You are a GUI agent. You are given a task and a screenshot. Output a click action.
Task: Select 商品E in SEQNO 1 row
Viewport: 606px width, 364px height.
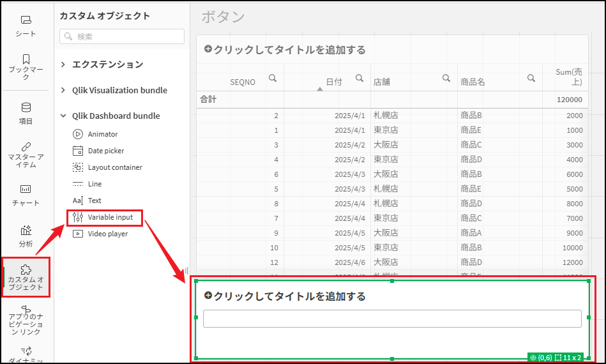[x=471, y=130]
